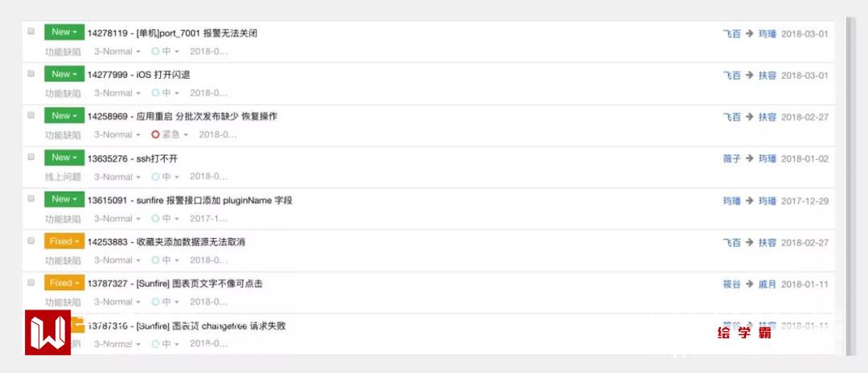Click severity circle icon in ssh打不开 row
The height and width of the screenshot is (373, 868).
pos(156,177)
